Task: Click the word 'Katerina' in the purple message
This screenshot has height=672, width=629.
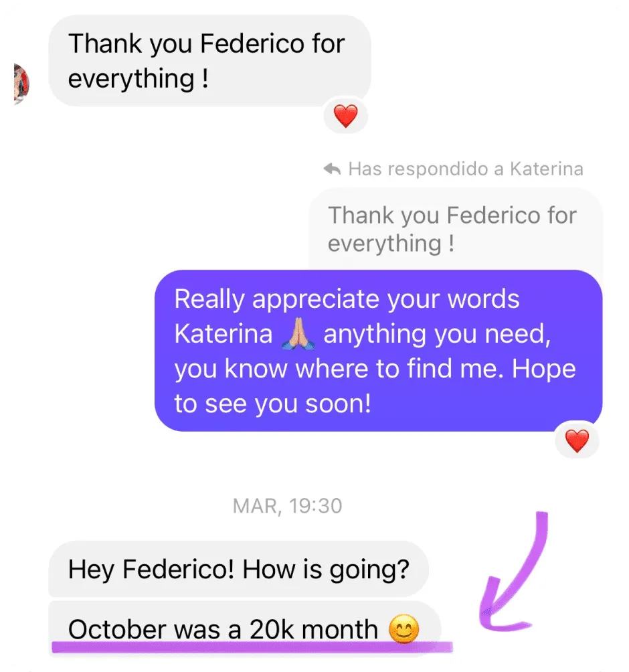Action: click(x=223, y=334)
